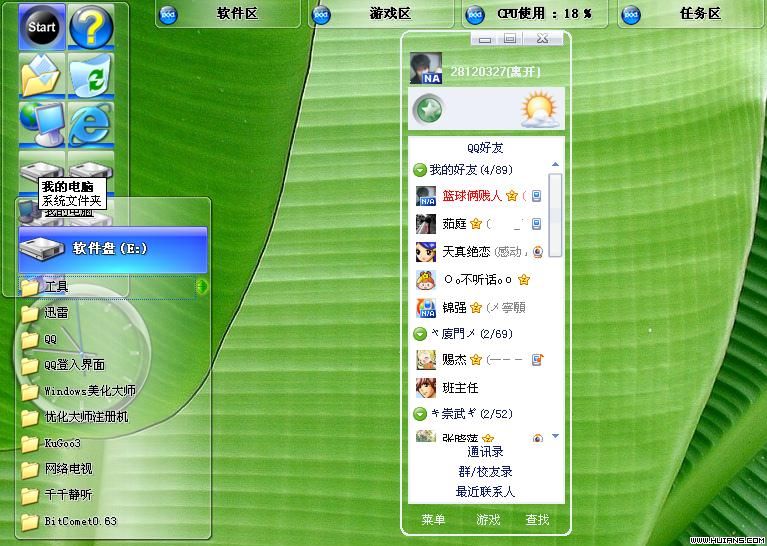Collapse the 我的好友 (4/89) group

420,170
